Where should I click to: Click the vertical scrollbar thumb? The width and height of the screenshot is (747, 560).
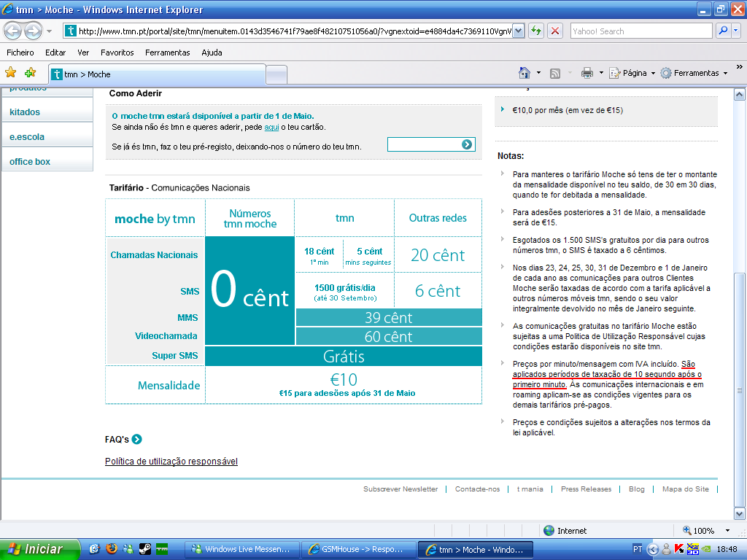click(x=740, y=389)
